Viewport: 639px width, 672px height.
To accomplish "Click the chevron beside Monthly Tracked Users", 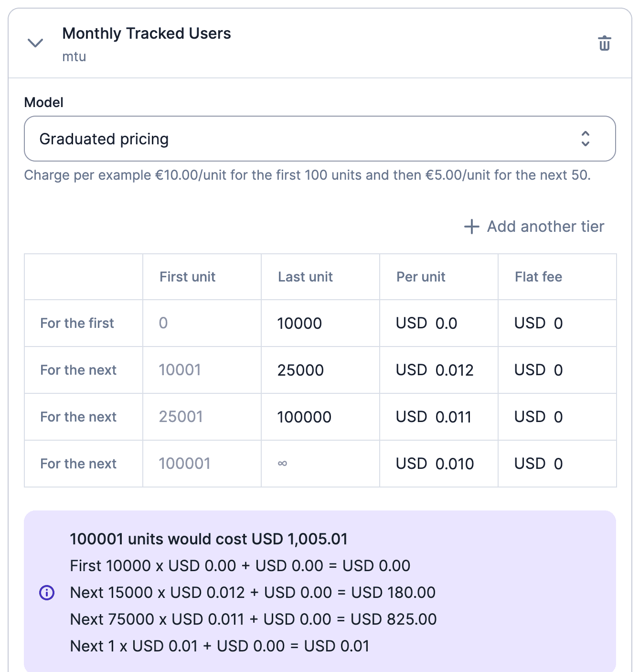I will (x=35, y=43).
